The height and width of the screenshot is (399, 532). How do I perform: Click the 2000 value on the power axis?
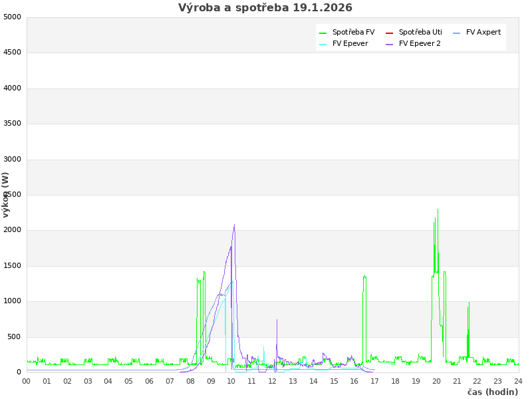pyautogui.click(x=12, y=230)
